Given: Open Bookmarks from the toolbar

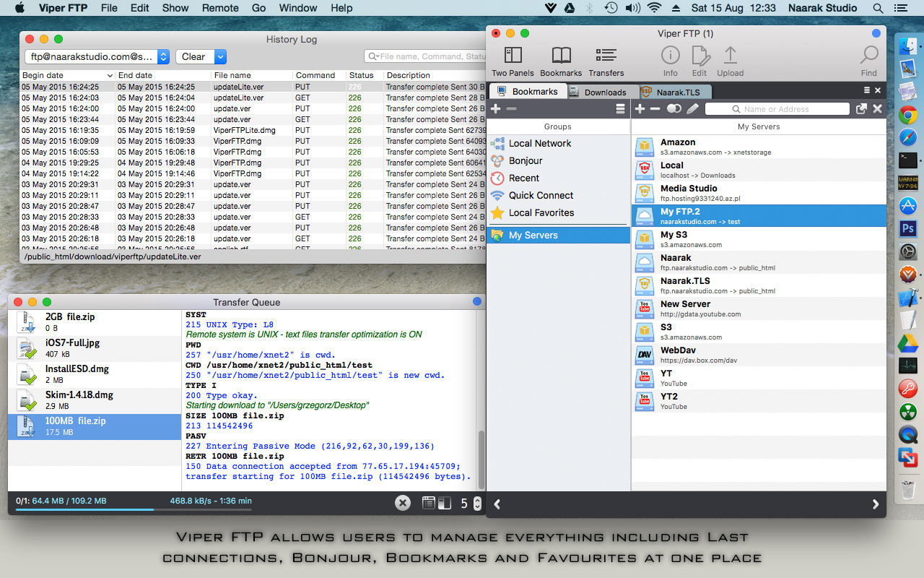Looking at the screenshot, I should (x=561, y=61).
